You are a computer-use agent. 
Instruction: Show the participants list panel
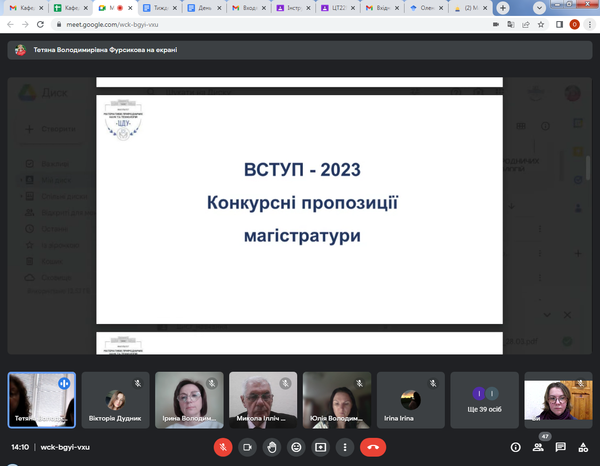(538, 448)
